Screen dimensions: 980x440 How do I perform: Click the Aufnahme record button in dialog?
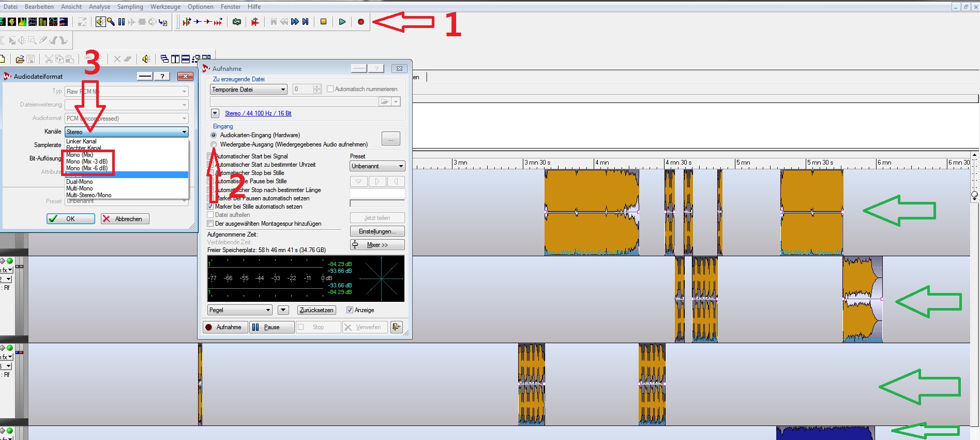(225, 327)
